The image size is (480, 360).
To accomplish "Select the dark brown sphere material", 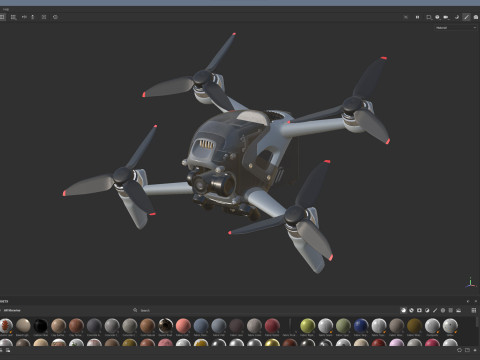I will click(236, 325).
